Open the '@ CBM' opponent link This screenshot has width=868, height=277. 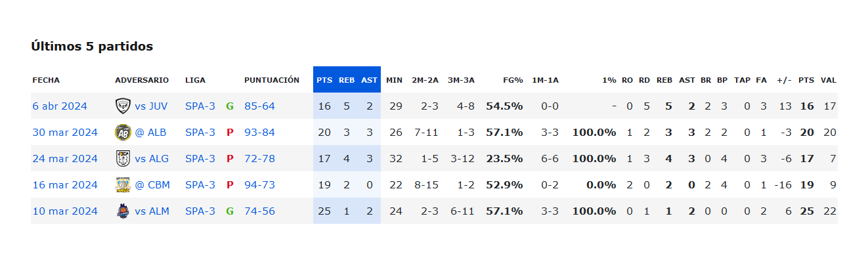click(152, 185)
